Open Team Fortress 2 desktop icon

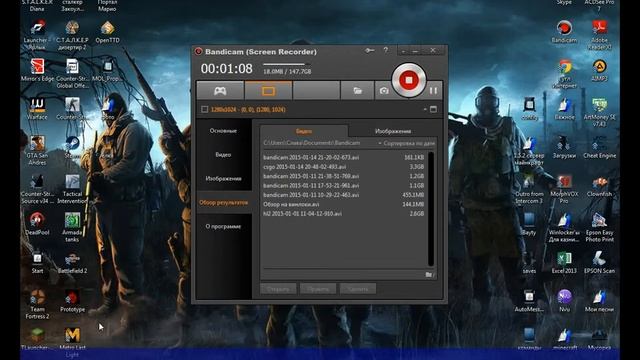pos(37,304)
